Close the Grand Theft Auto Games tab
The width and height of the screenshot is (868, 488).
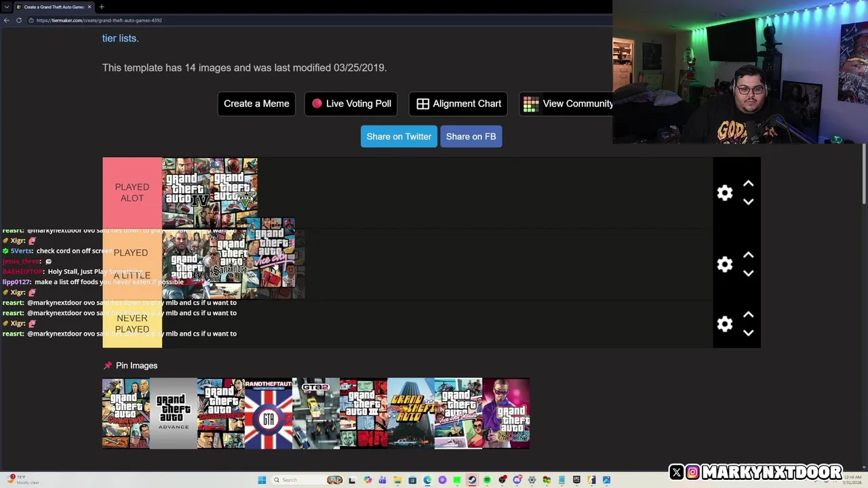pos(89,7)
